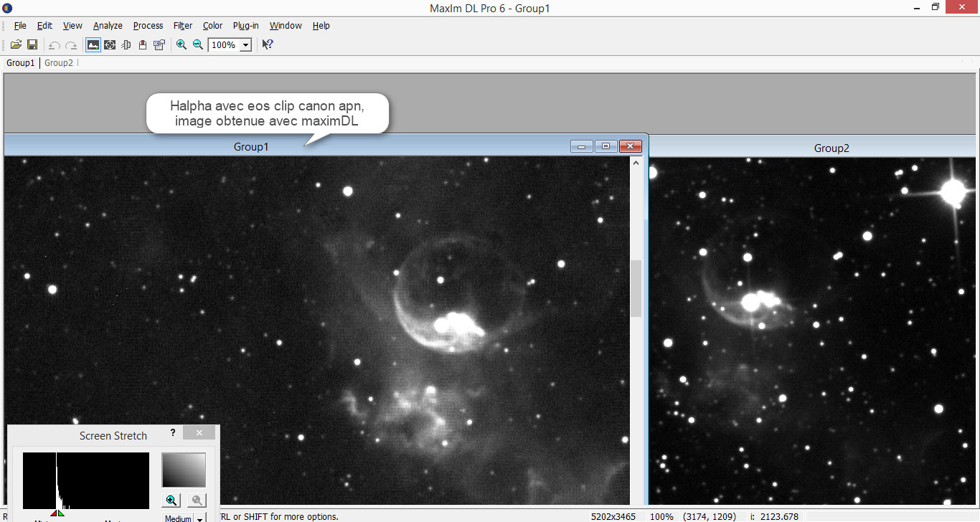
Task: Toggle the Screen Stretch window toolbar icon
Action: pyautogui.click(x=93, y=44)
